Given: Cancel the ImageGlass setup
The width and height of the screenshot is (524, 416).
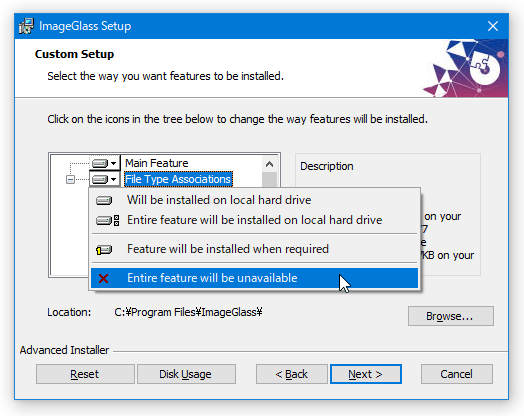Looking at the screenshot, I should pyautogui.click(x=456, y=374).
